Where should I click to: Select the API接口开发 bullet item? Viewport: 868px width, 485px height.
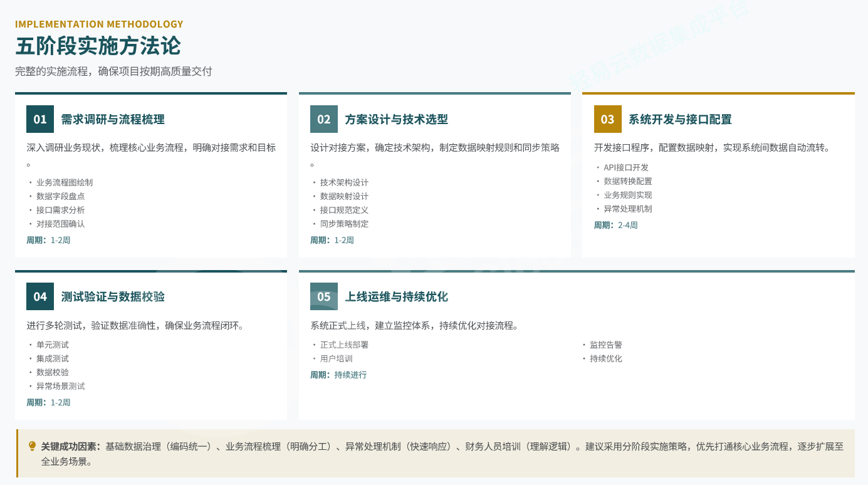click(626, 167)
